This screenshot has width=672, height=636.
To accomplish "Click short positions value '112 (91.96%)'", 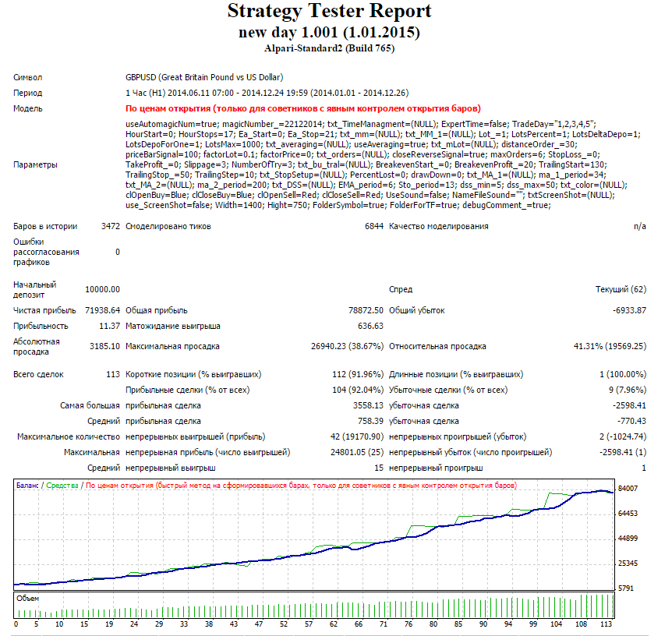I will pyautogui.click(x=358, y=375).
